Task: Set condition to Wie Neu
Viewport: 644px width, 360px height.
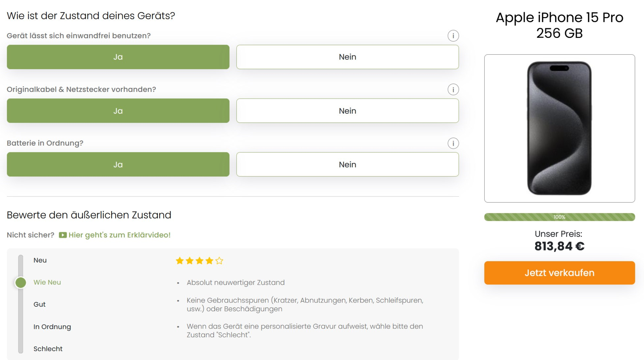Action: pos(47,282)
